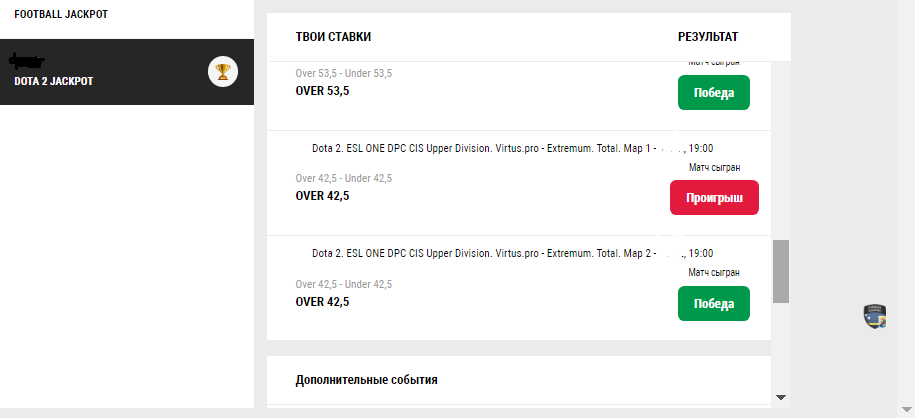The image size is (915, 418).
Task: Click the scrollbar down arrow
Action: pyautogui.click(x=780, y=397)
